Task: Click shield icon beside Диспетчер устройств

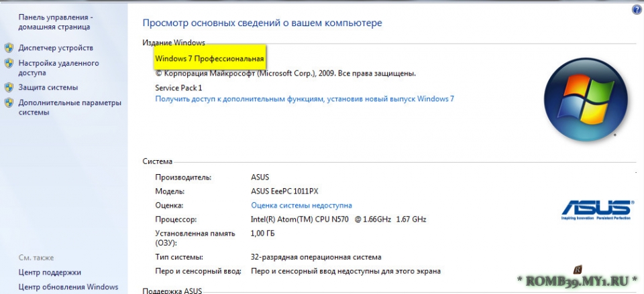Action: (9, 48)
